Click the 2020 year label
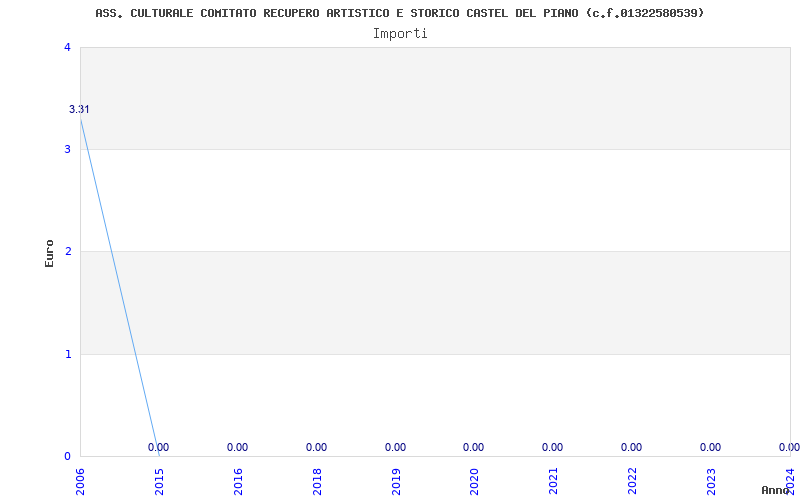The width and height of the screenshot is (800, 500). [474, 481]
